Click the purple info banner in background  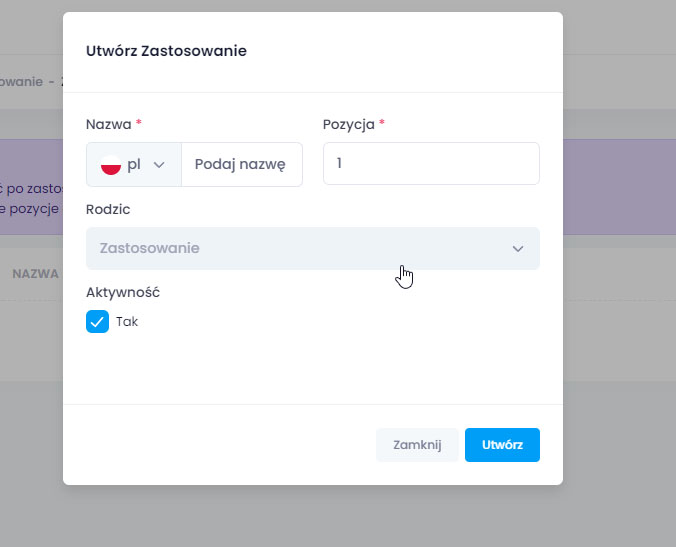coord(30,187)
